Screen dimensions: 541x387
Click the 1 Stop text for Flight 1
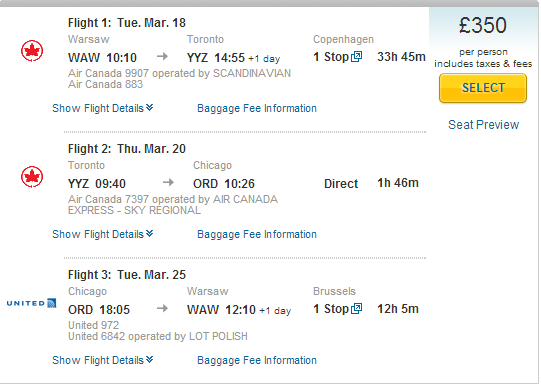(331, 57)
